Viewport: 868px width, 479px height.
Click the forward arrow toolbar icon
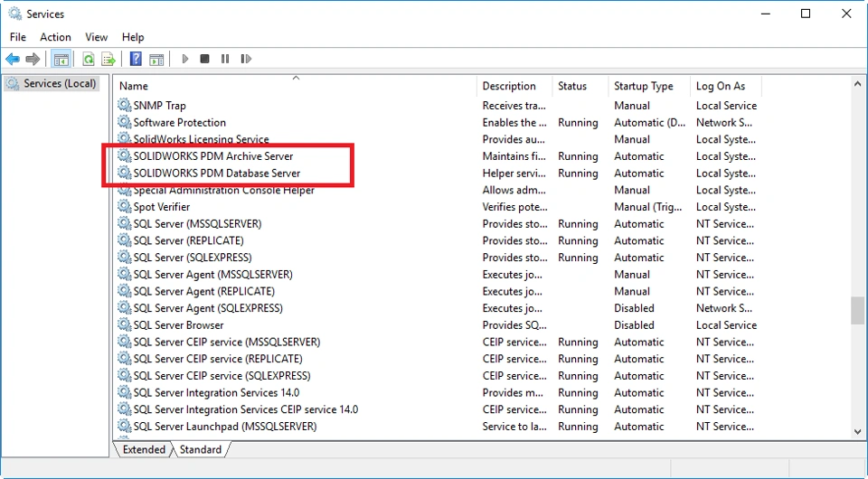pyautogui.click(x=33, y=59)
